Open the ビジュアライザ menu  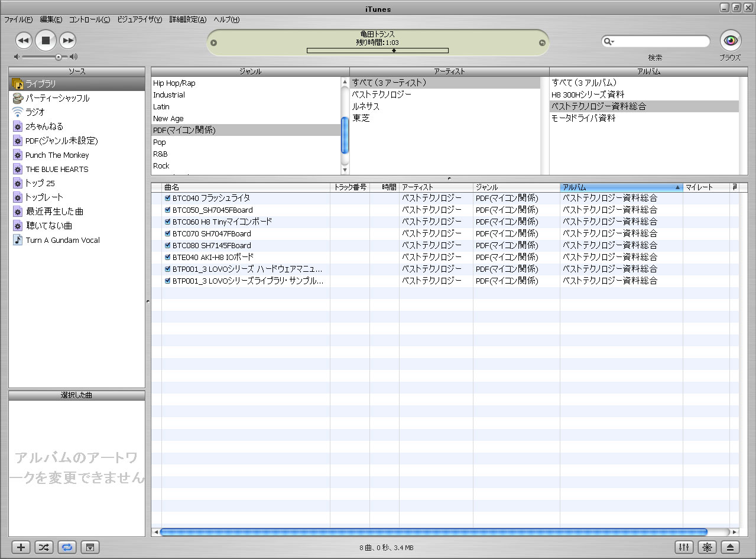pyautogui.click(x=139, y=19)
